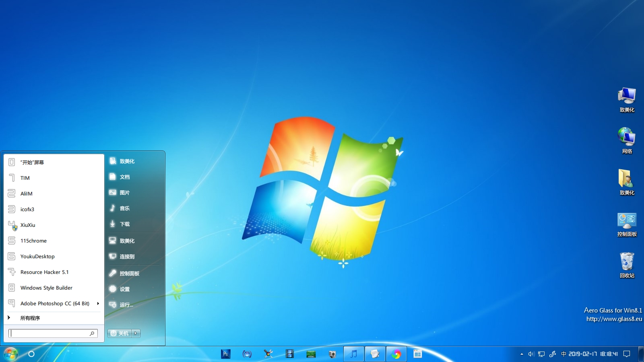Select the 控制面板 desktop icon

627,224
